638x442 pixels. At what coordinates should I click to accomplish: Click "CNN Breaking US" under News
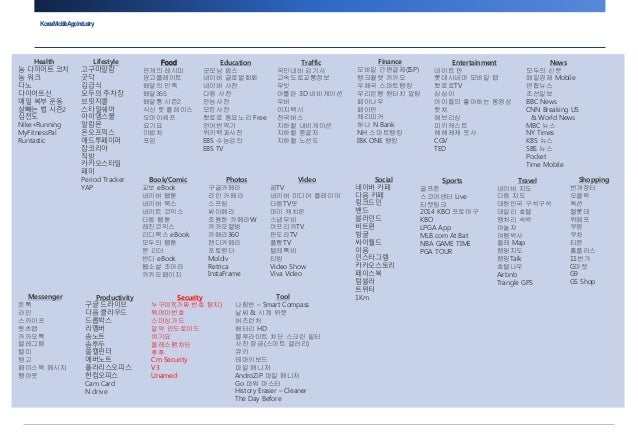[x=552, y=109]
